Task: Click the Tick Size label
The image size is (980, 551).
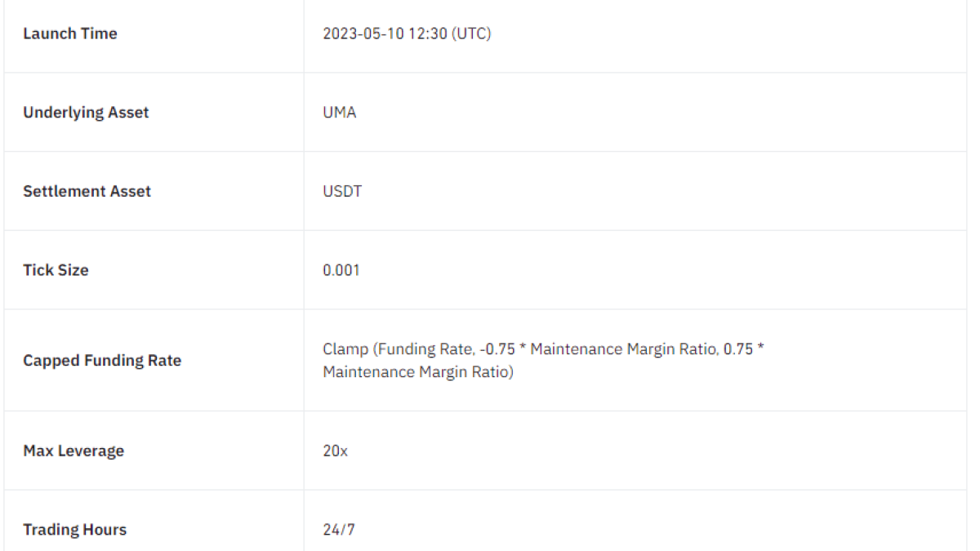Action: pos(56,270)
